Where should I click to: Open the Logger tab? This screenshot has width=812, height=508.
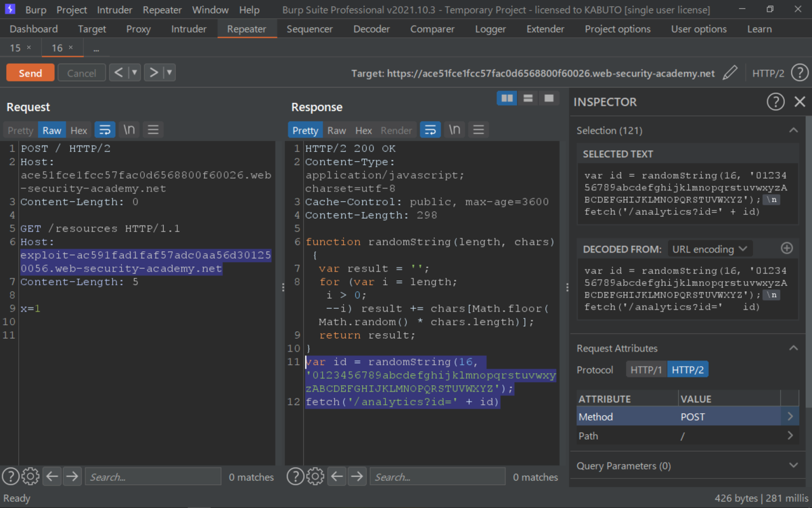point(491,29)
